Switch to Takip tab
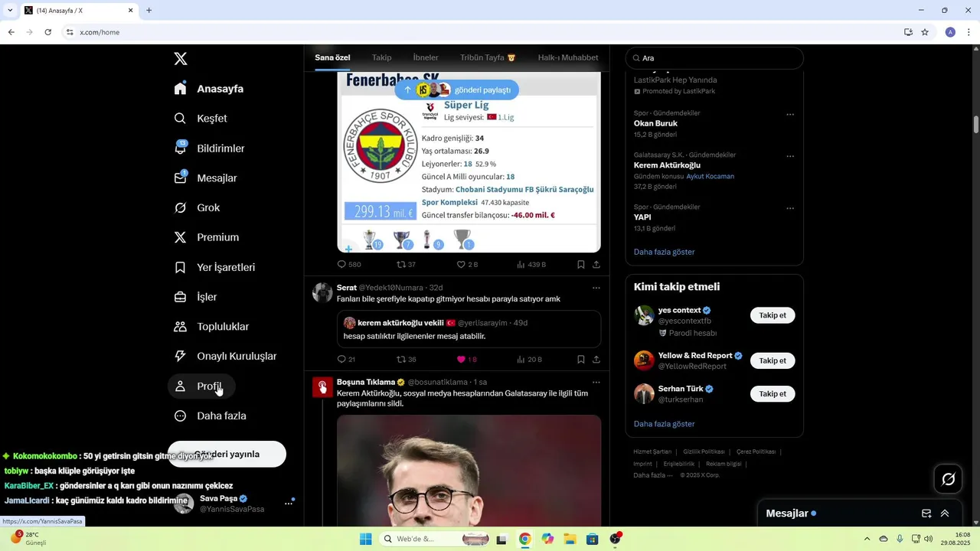Viewport: 980px width, 551px height. pos(381,57)
